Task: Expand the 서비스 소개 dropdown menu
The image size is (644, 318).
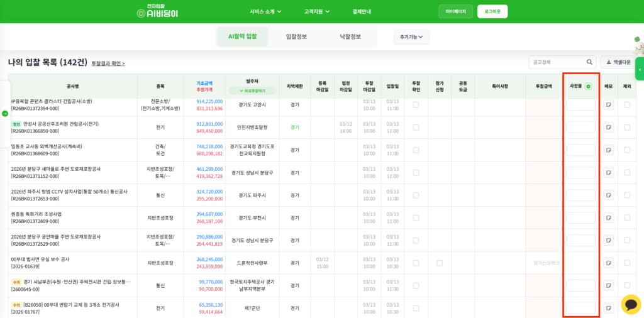Action: (x=265, y=11)
